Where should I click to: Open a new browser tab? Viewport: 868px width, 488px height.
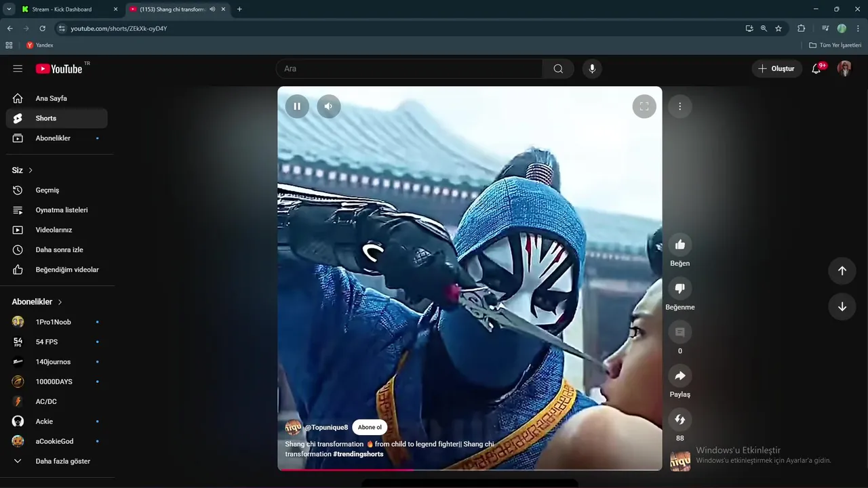(x=239, y=9)
